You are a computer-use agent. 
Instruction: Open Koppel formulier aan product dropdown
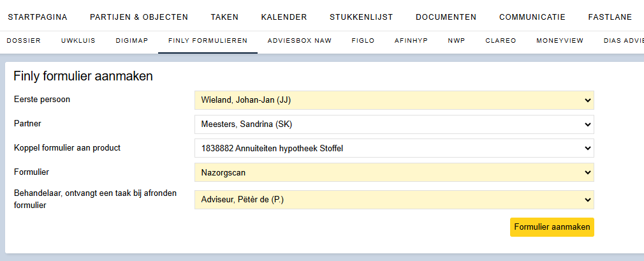click(394, 149)
